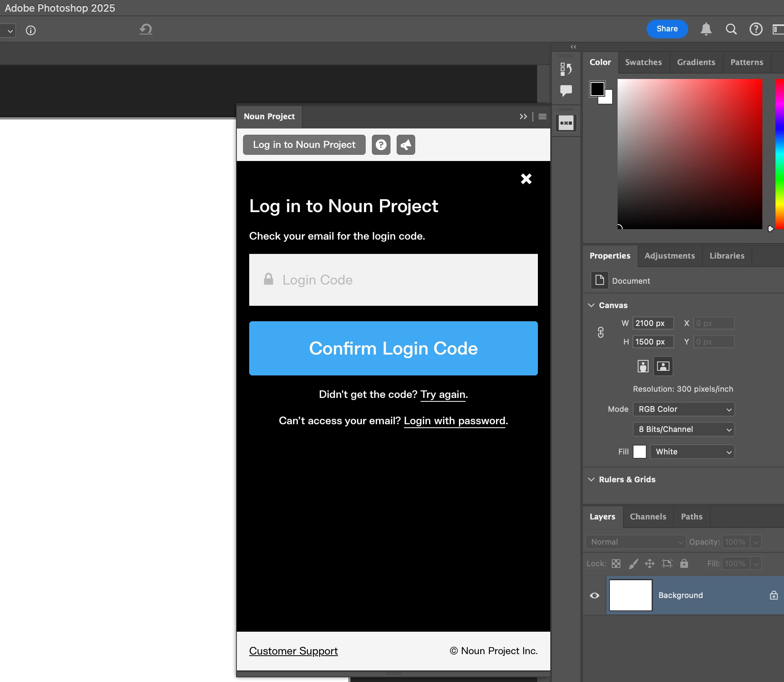Switch to the Swatches tab

pos(643,62)
